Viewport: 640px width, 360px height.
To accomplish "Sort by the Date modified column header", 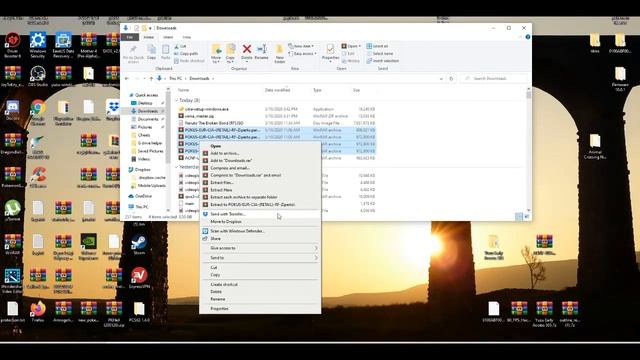I will [278, 90].
